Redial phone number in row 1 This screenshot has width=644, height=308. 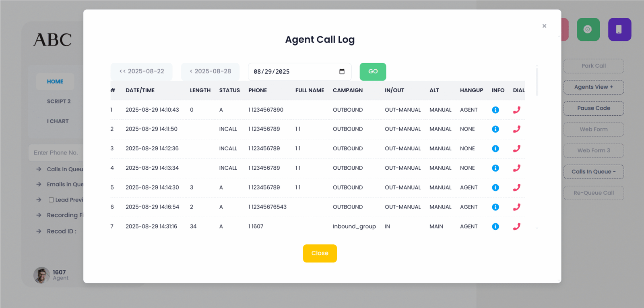click(x=516, y=110)
